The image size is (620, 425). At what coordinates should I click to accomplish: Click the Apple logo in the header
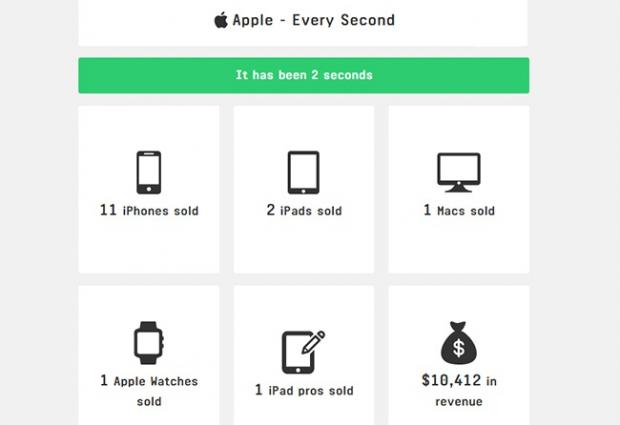click(221, 20)
